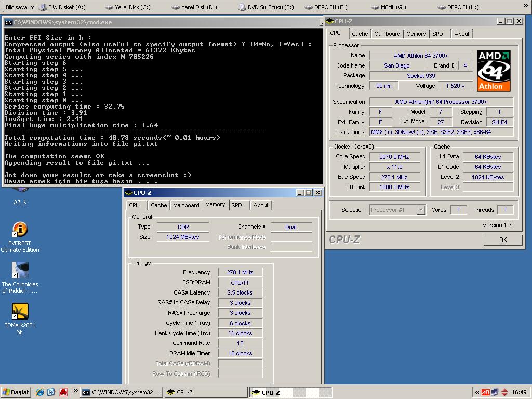Select Mainboard tab in Memory window
The image size is (532, 399).
coord(186,205)
